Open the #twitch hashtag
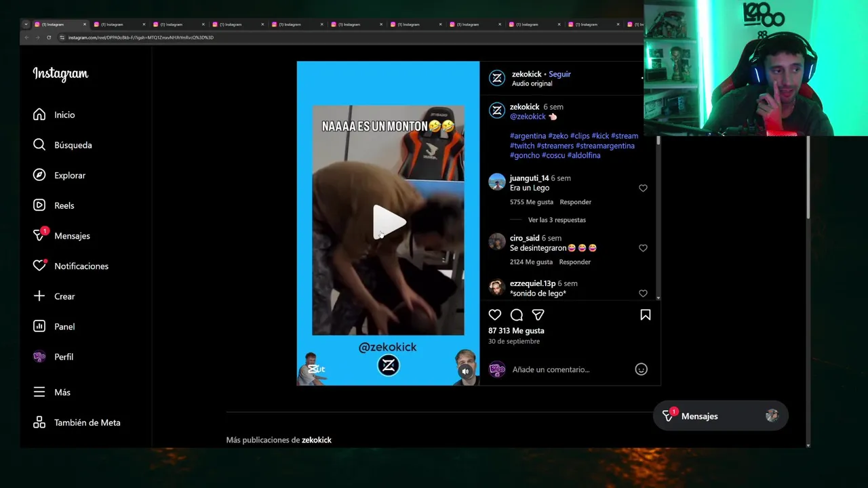The width and height of the screenshot is (868, 488). tap(522, 146)
